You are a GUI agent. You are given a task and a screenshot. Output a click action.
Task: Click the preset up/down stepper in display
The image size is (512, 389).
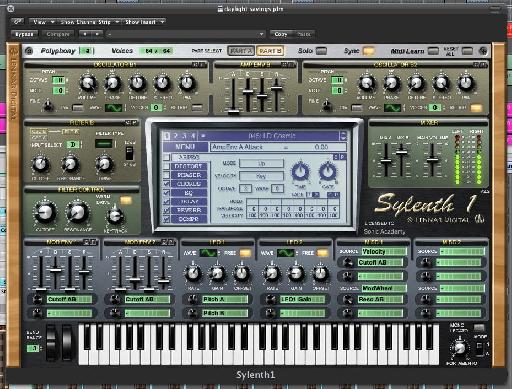pos(343,136)
